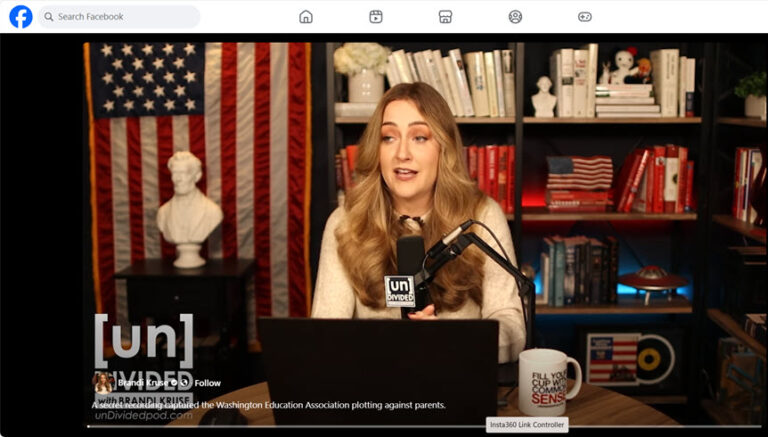Screen dimensions: 768x437
Task: Go to the Home tab icon
Action: point(306,17)
